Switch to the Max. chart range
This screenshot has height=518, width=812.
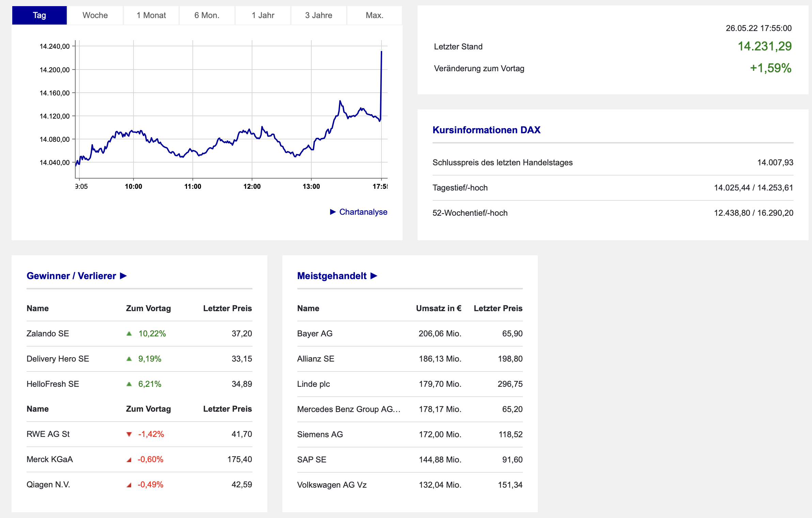click(374, 15)
